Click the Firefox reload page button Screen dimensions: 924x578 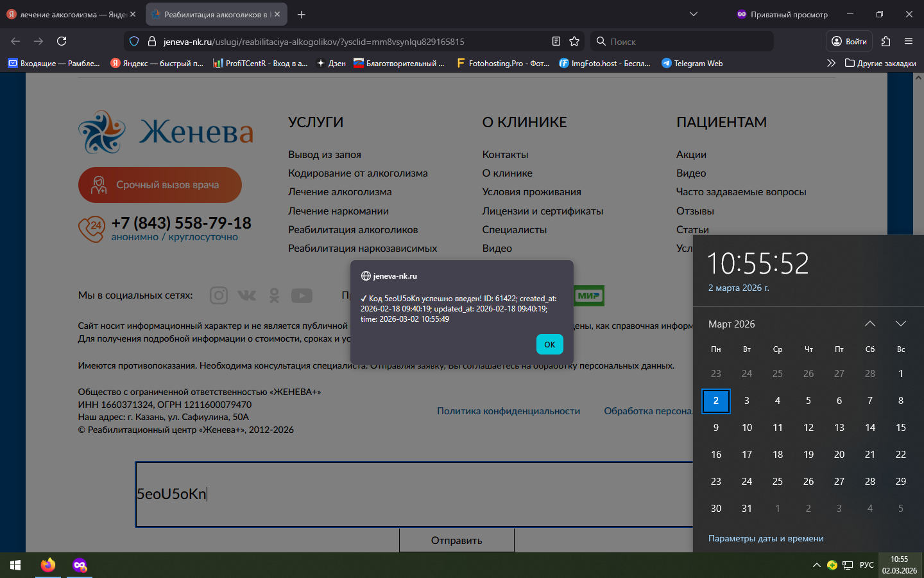62,41
